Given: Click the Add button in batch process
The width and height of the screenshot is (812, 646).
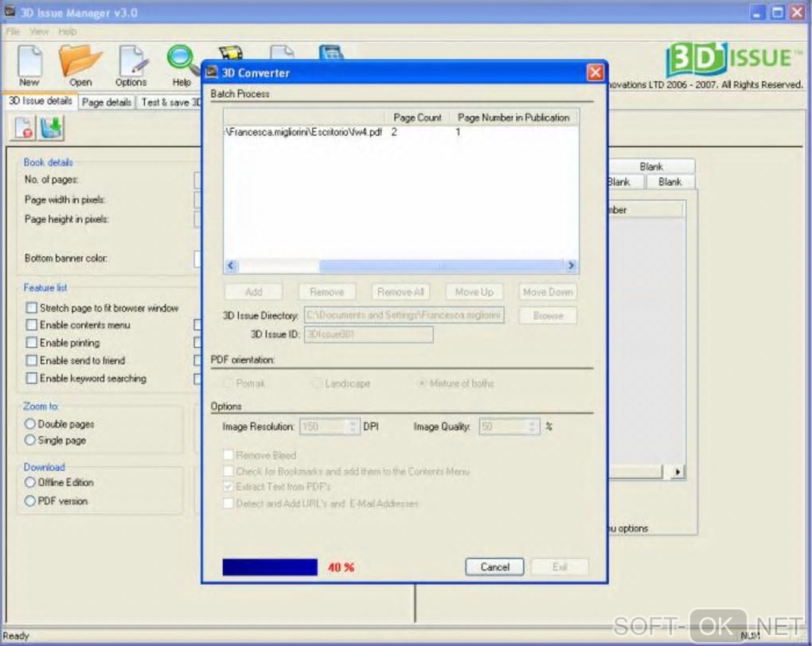Looking at the screenshot, I should click(254, 292).
